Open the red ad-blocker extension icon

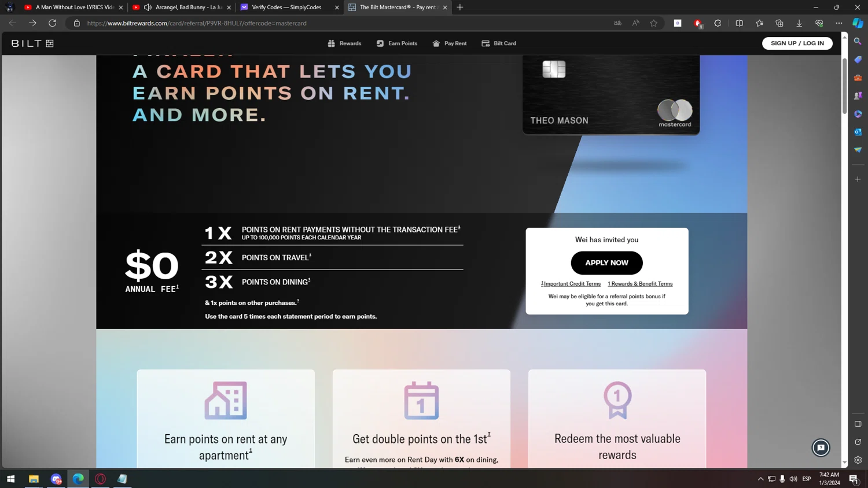pos(698,23)
